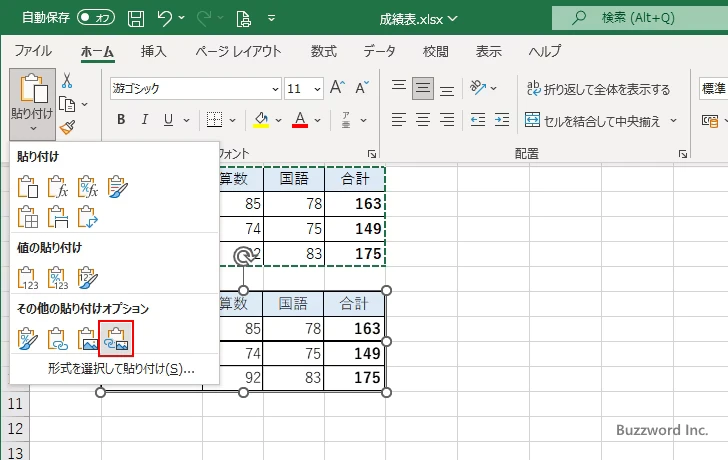This screenshot has height=460, width=728.
Task: Click the search box 検索 (Alt+Q)
Action: tap(640, 18)
